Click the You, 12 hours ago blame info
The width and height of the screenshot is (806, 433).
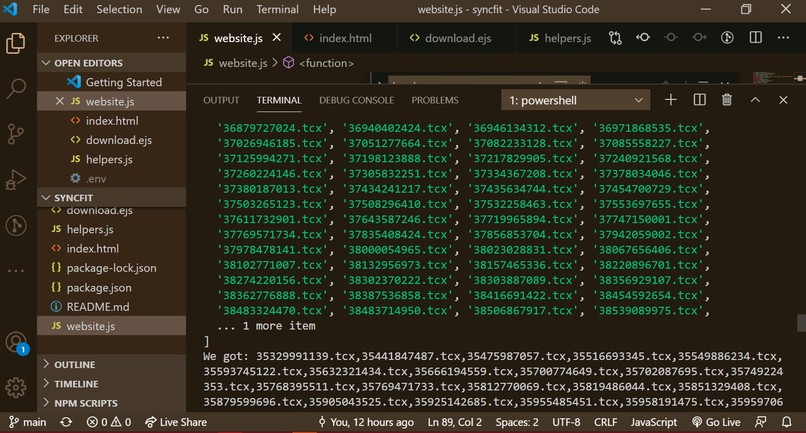click(365, 422)
